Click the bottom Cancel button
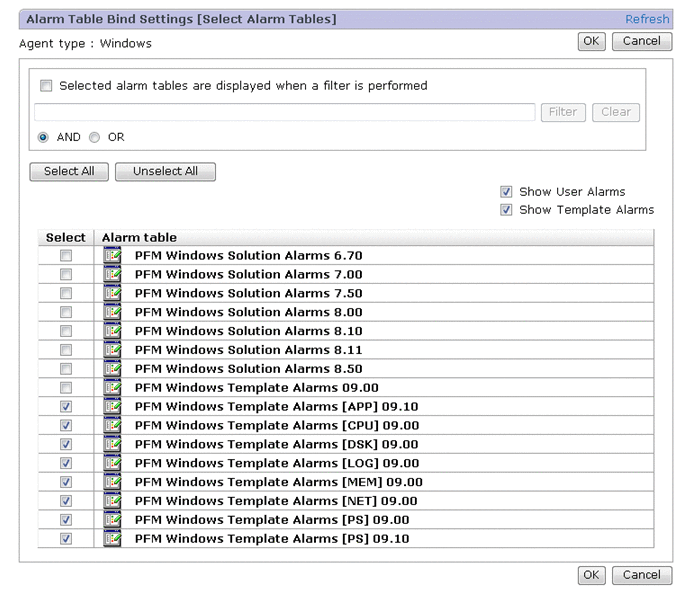 pyautogui.click(x=641, y=575)
